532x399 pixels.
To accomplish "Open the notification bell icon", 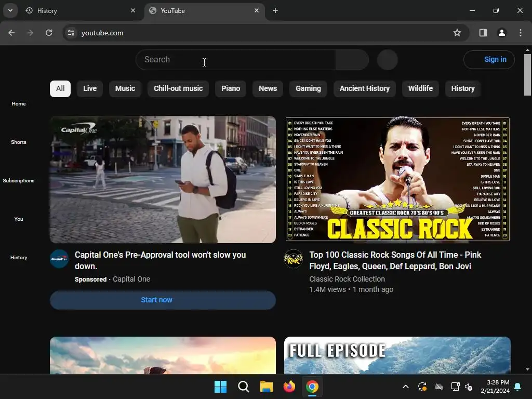I will click(x=518, y=387).
